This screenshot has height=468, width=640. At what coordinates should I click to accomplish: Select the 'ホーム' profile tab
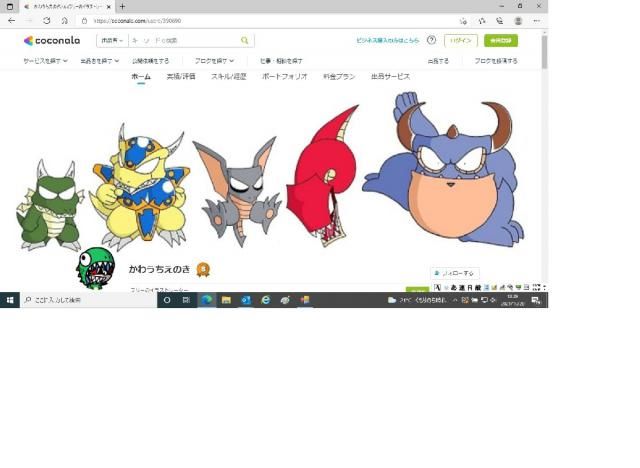coord(141,76)
